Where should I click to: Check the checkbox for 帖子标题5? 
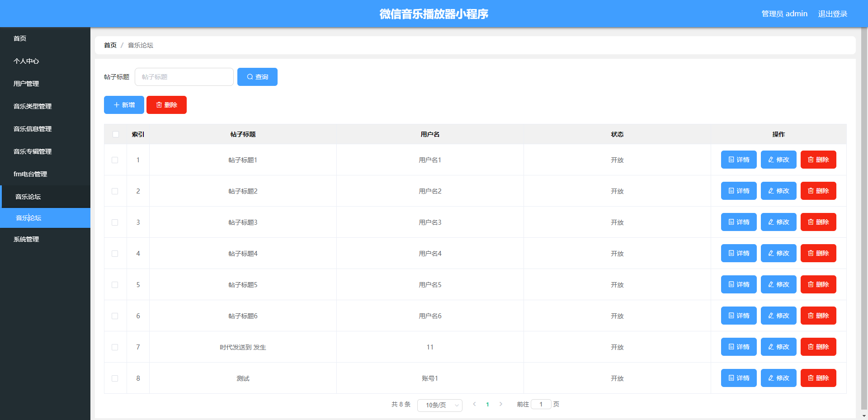tap(115, 285)
